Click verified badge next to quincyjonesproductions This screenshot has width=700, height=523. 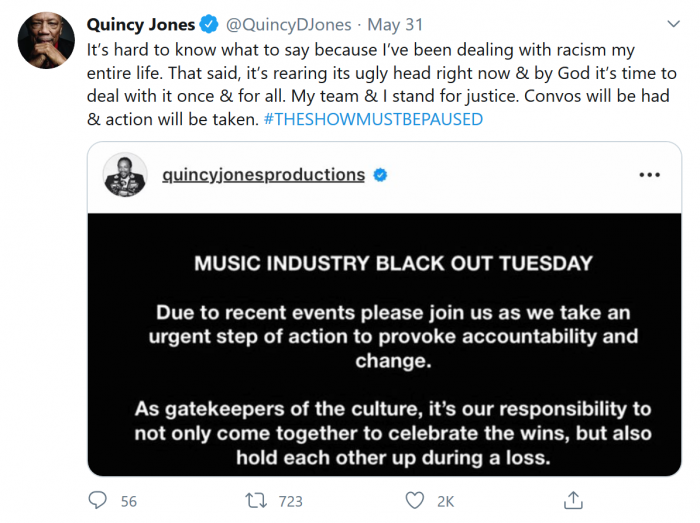click(381, 175)
